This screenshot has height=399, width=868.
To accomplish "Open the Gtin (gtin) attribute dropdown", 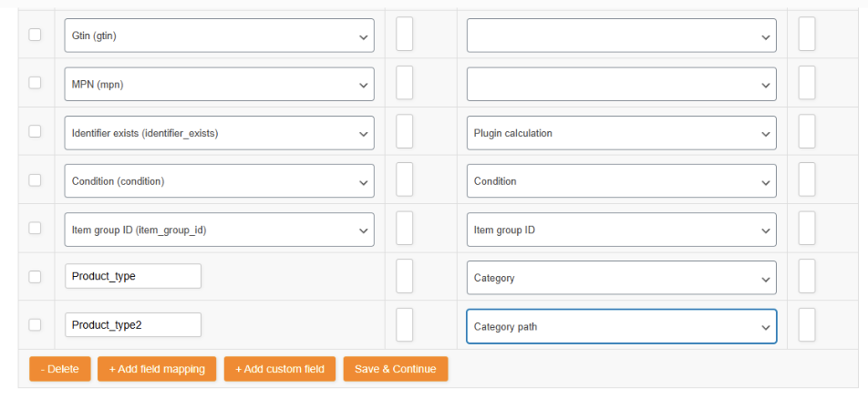I will pos(219,36).
